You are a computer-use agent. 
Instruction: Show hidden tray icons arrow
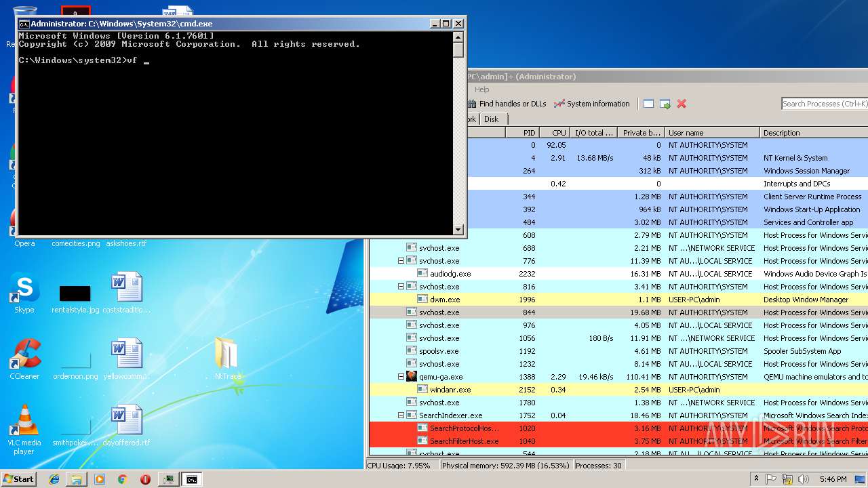(757, 479)
